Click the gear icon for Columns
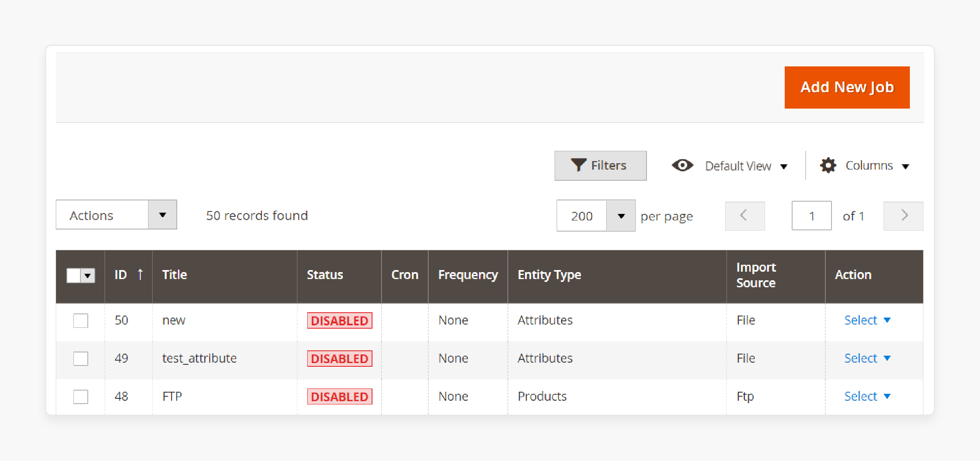This screenshot has height=461, width=980. [x=828, y=166]
